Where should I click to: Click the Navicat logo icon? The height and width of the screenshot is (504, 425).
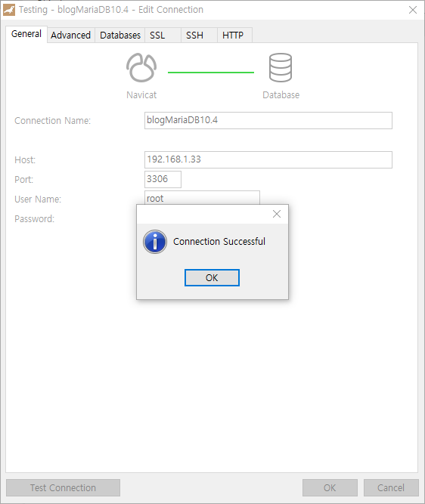point(141,68)
